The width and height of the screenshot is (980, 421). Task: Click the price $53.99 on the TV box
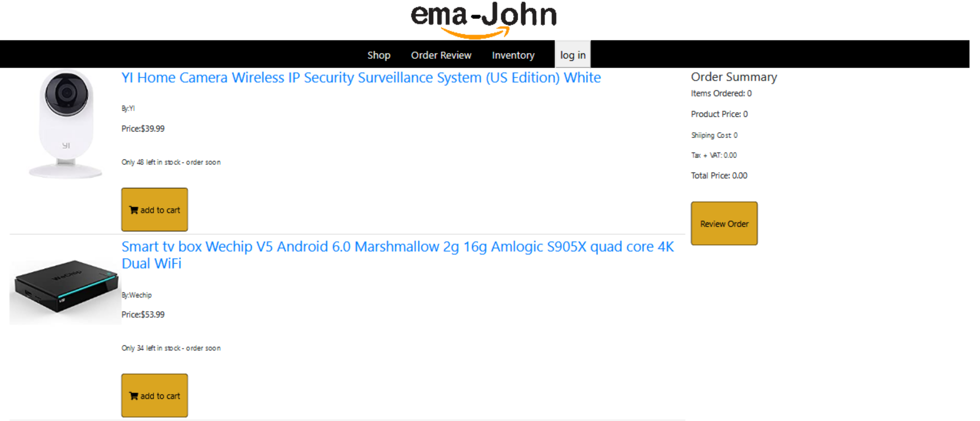[x=143, y=314]
